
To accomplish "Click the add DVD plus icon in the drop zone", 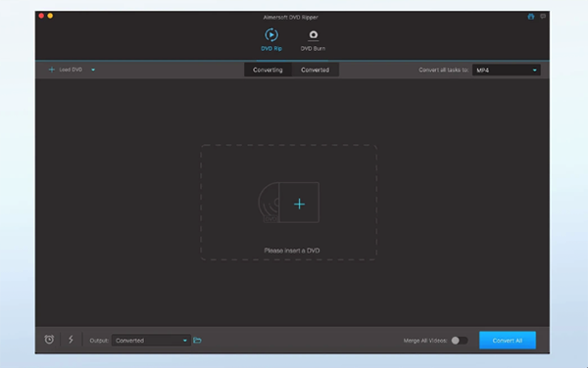I will coord(299,204).
